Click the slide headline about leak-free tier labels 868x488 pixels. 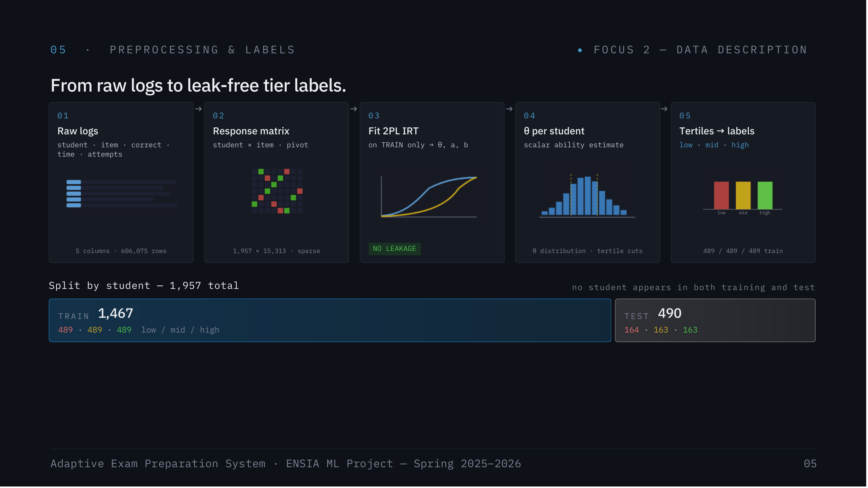tap(199, 86)
